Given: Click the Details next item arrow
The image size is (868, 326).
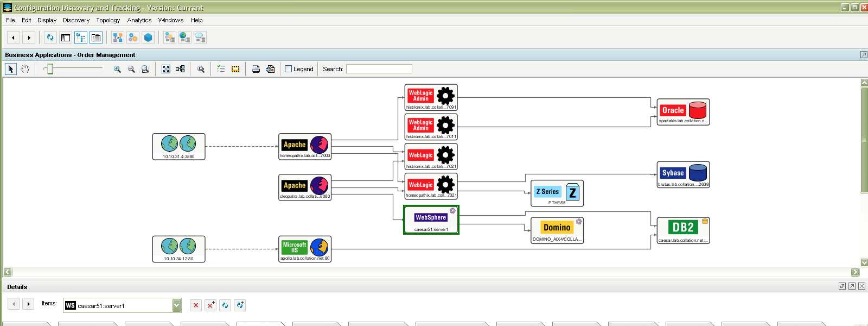Looking at the screenshot, I should [28, 304].
